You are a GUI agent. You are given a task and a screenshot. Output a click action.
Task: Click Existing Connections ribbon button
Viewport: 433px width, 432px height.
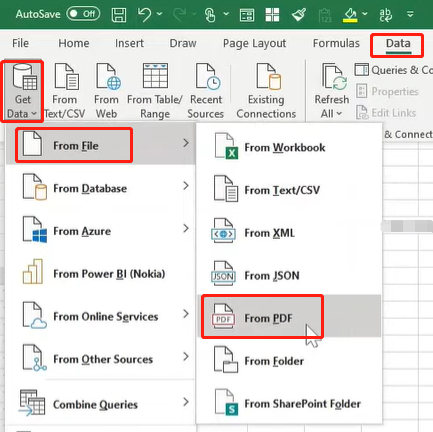(266, 91)
